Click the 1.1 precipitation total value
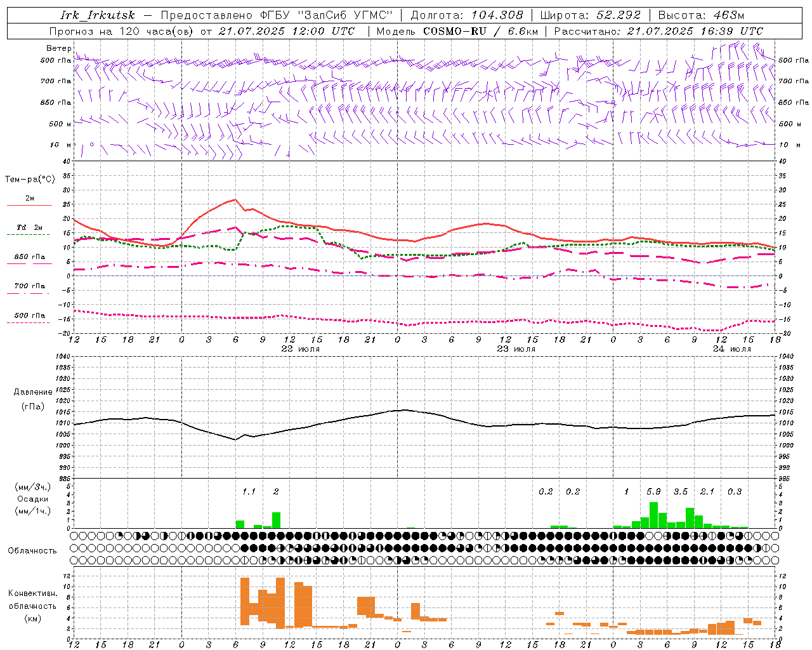Screen dimensions: 812x650 tap(249, 491)
